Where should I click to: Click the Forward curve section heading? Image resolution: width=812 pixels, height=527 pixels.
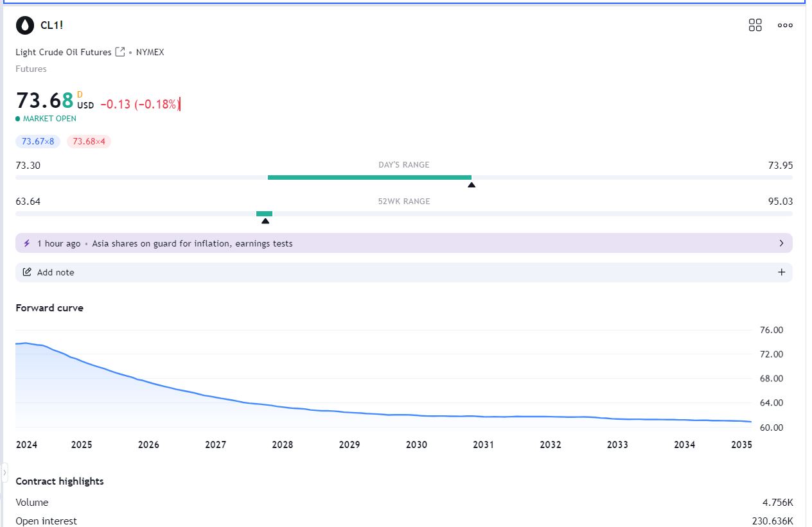(49, 307)
